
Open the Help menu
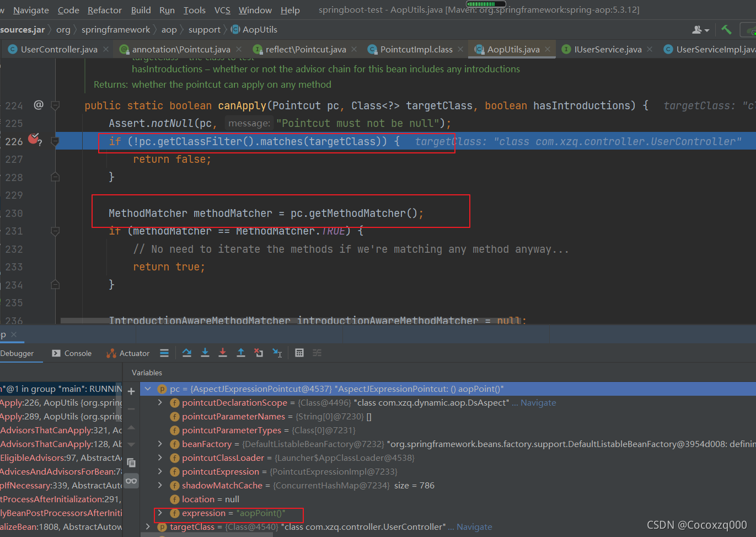290,10
